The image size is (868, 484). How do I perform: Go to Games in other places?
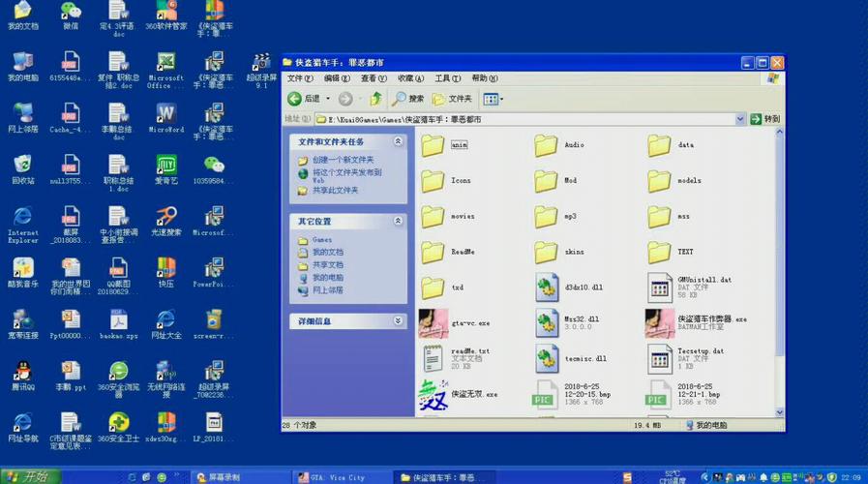coord(321,240)
